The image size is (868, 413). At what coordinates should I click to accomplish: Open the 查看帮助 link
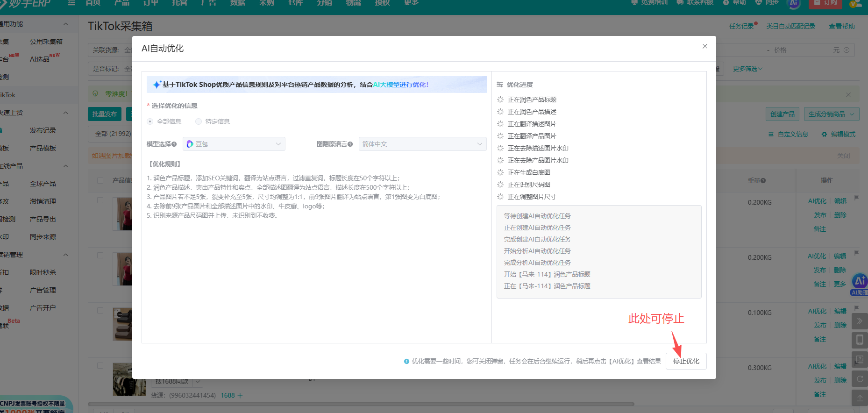coord(841,26)
